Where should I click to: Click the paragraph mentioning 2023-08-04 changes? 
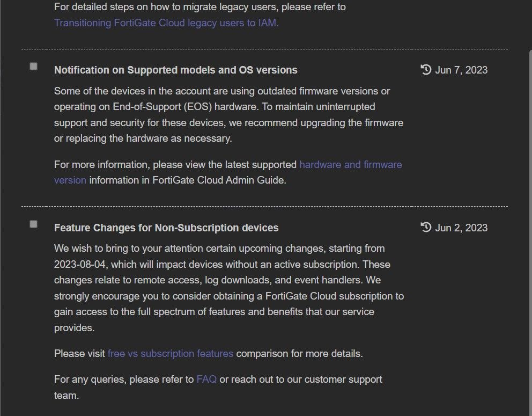(x=228, y=288)
